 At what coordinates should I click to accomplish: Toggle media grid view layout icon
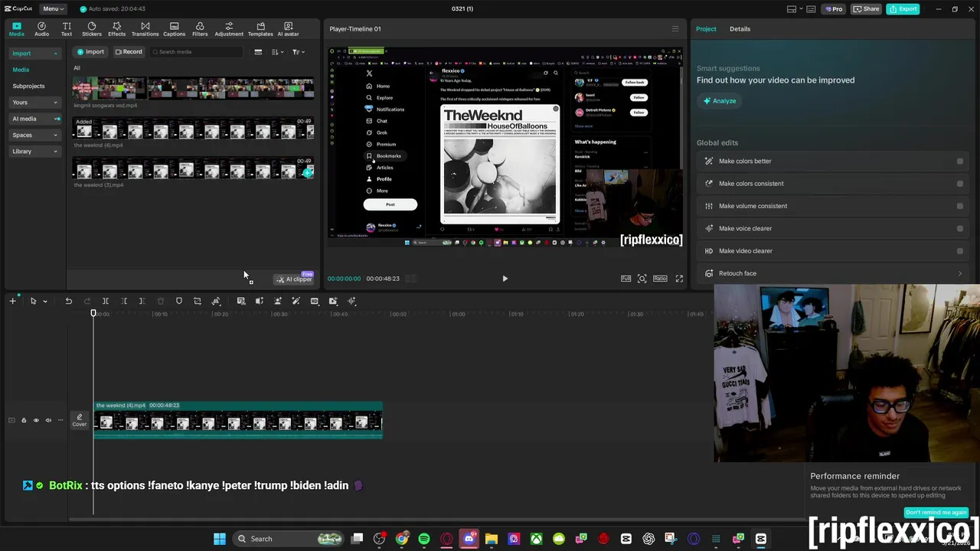[x=258, y=52]
